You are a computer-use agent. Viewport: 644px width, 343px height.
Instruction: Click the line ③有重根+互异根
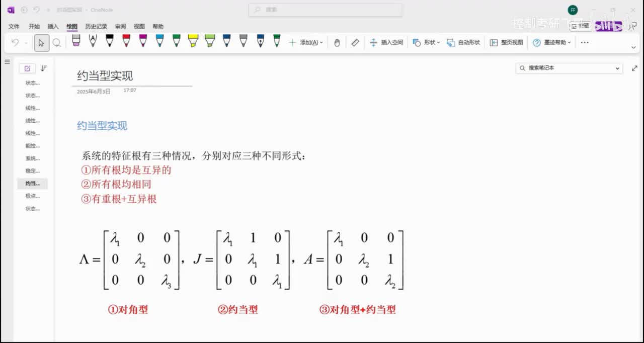click(119, 199)
